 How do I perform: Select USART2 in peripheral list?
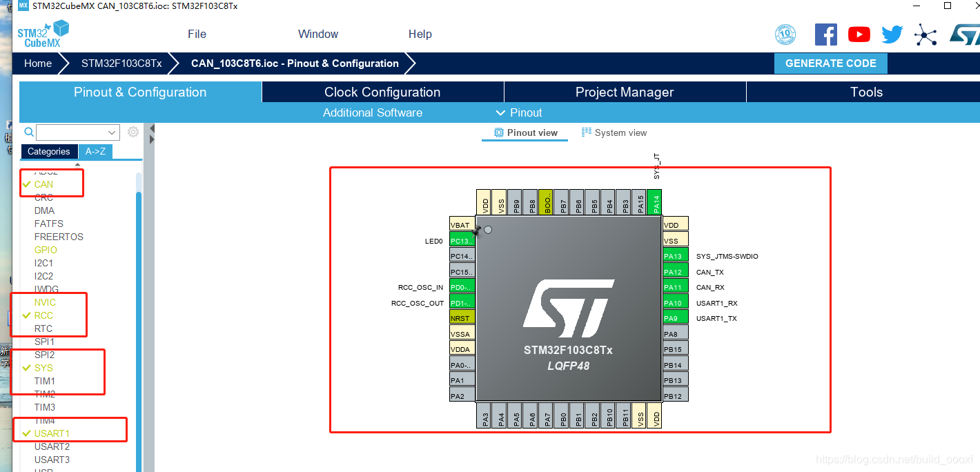52,446
